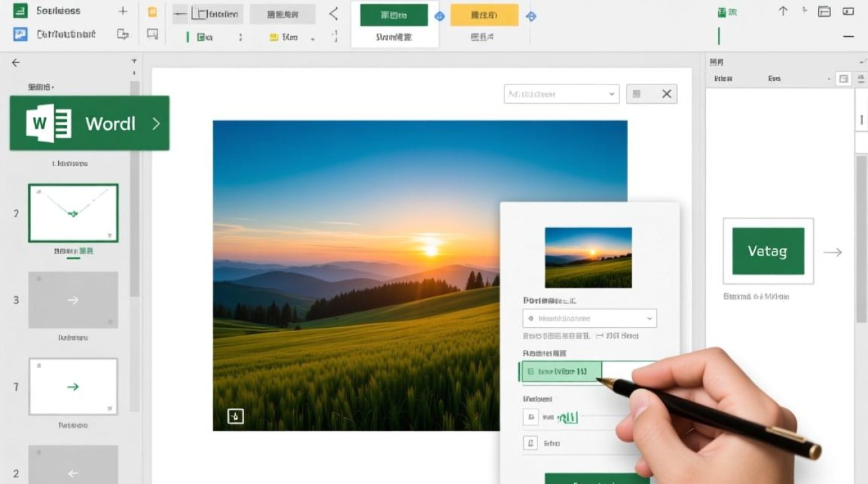
Task: Click the small box icon beside the dialog close X
Action: (x=637, y=94)
